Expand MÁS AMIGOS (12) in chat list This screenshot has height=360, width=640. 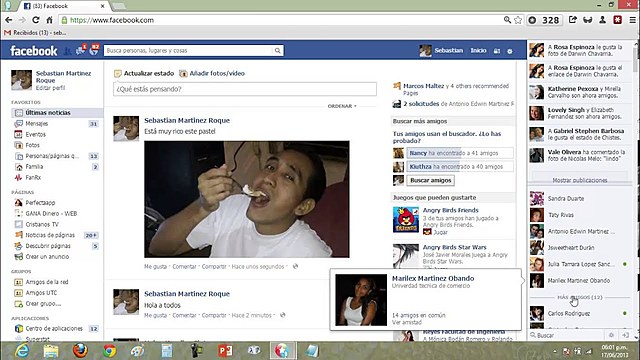(580, 298)
